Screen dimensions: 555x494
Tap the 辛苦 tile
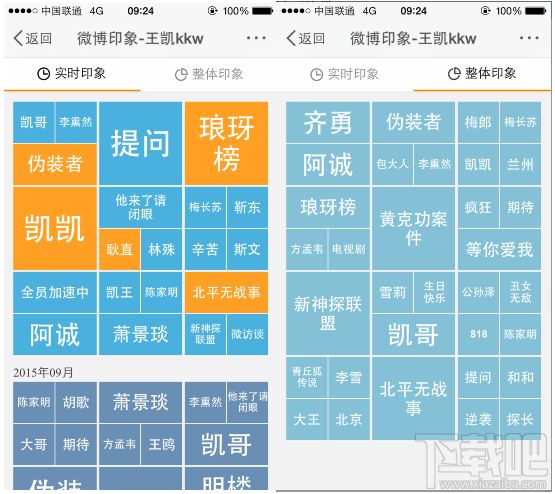point(205,249)
